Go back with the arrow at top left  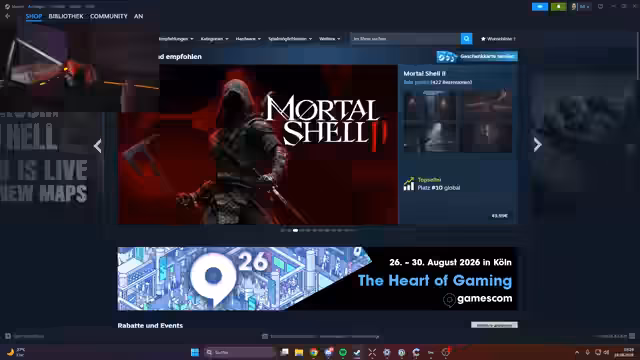tap(8, 16)
